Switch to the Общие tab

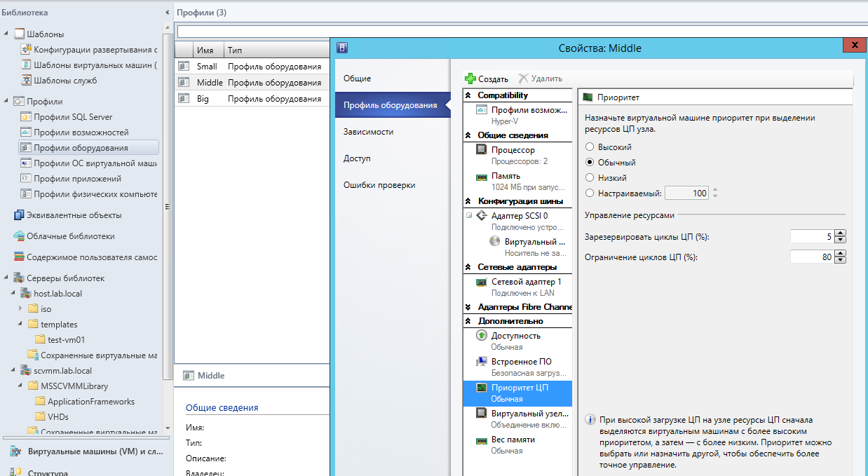(357, 79)
